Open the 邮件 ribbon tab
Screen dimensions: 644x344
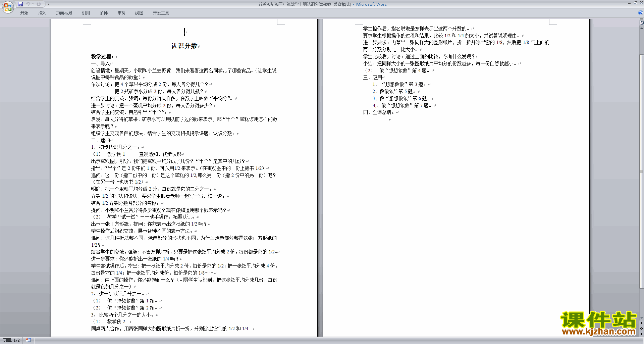104,13
